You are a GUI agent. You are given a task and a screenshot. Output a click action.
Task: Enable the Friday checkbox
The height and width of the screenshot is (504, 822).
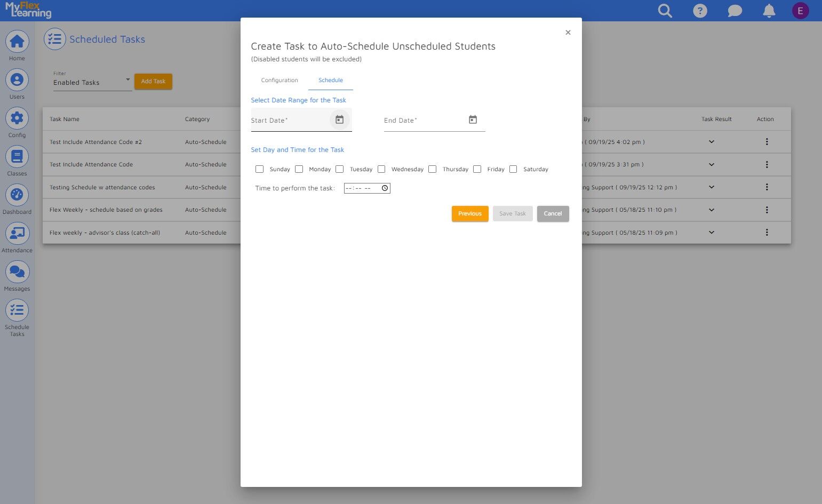point(477,169)
